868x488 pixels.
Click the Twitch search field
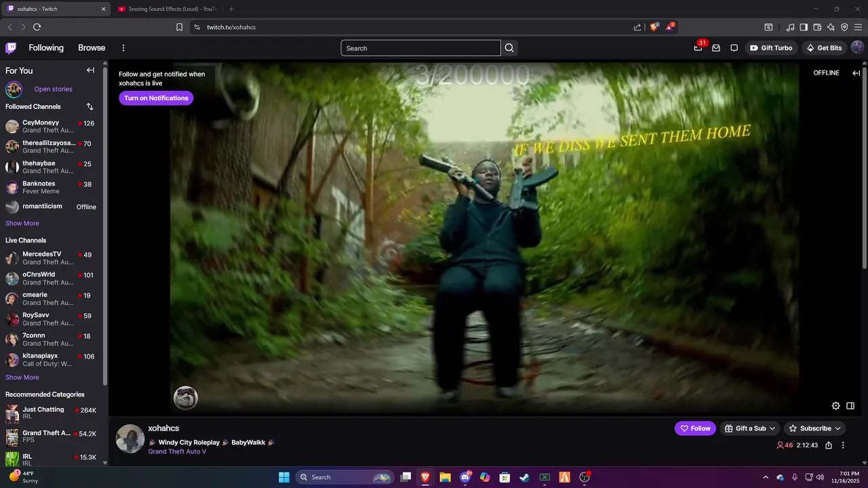420,48
